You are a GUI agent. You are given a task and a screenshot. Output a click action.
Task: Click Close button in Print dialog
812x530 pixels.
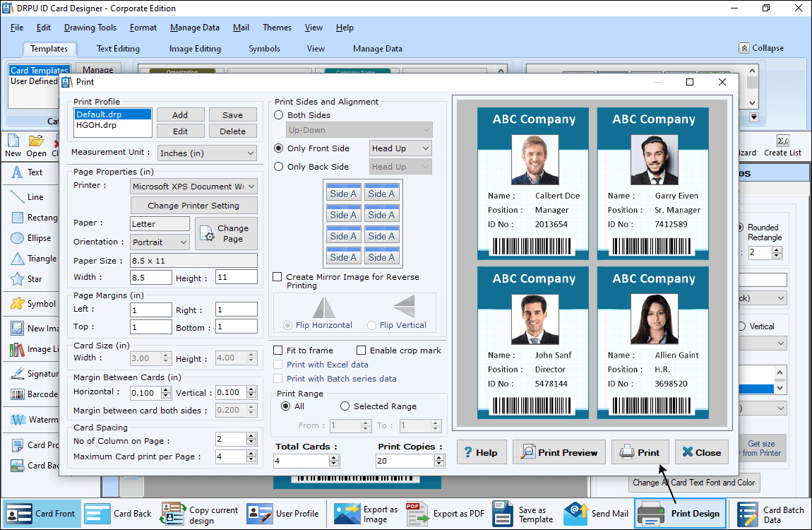(702, 452)
